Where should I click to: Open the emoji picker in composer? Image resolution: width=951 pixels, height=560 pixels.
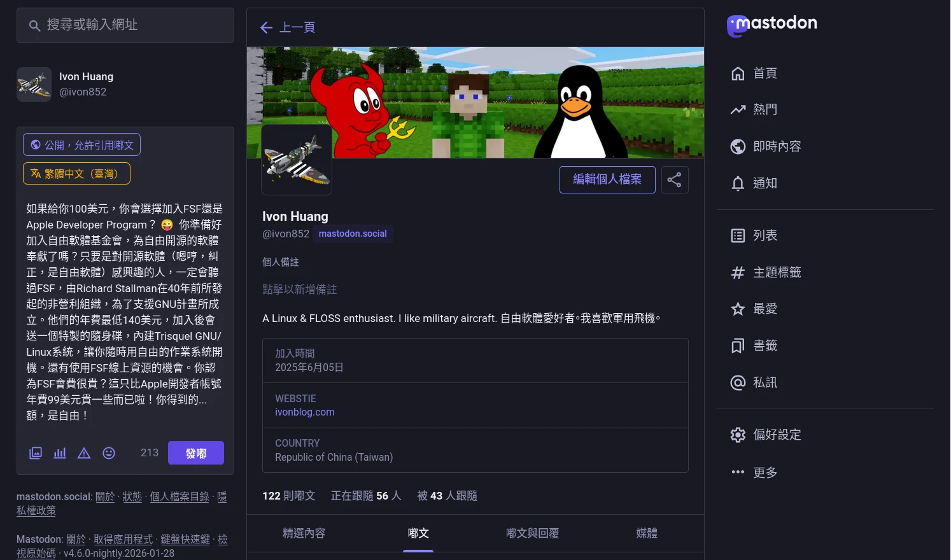[109, 453]
